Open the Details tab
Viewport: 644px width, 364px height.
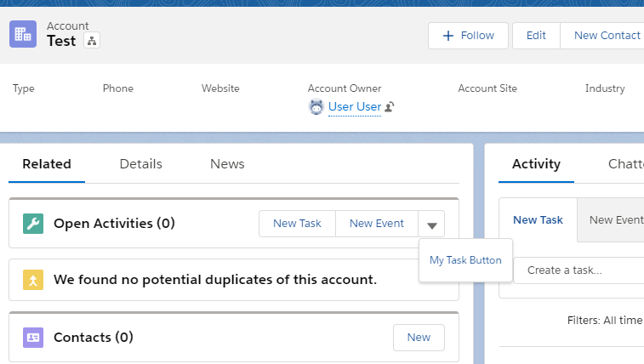click(x=140, y=164)
